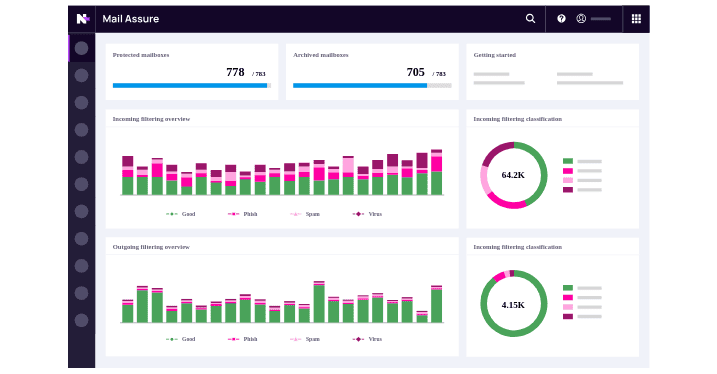Click the N-able logo icon
Screen dimensions: 717x374
coord(82,19)
